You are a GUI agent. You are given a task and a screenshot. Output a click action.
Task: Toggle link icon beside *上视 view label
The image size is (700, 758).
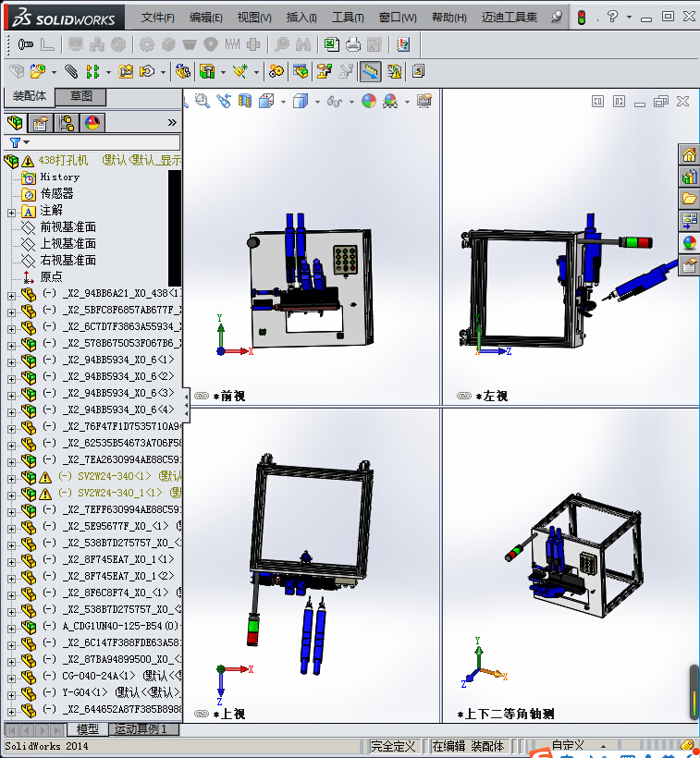pyautogui.click(x=201, y=714)
